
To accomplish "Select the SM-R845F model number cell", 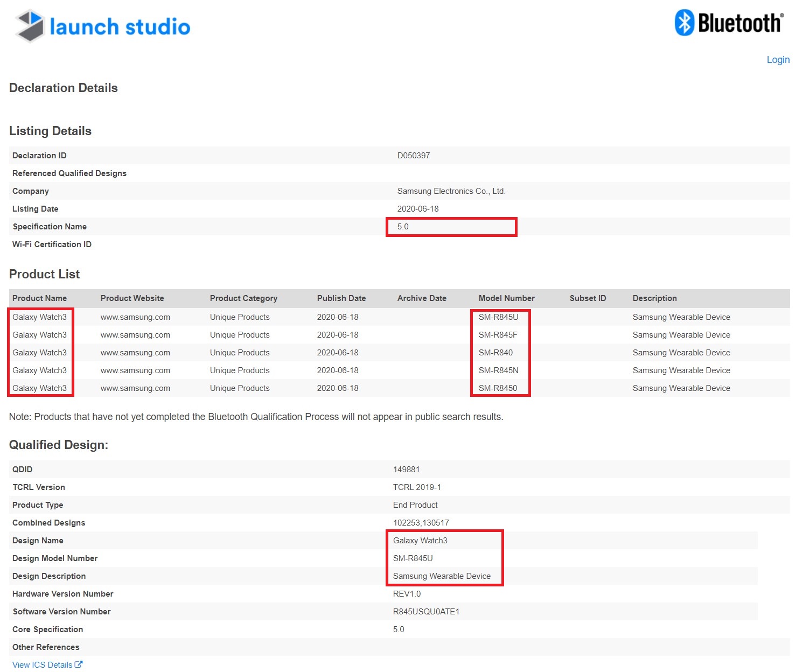I will (498, 335).
